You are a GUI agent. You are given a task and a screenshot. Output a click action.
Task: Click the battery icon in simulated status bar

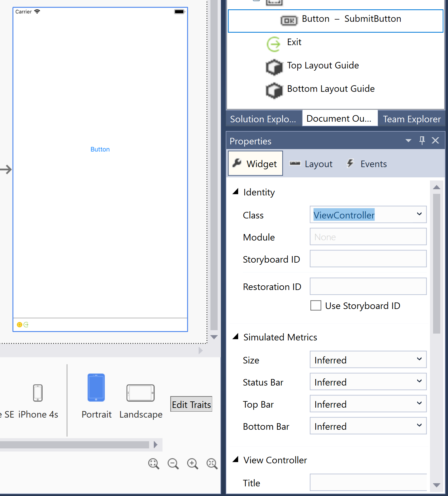pyautogui.click(x=180, y=12)
